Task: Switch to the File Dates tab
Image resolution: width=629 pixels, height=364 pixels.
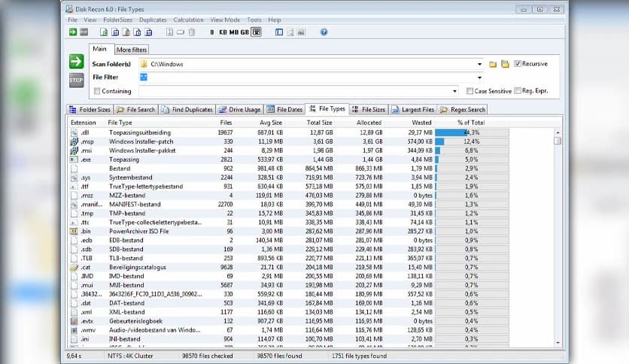Action: click(x=284, y=110)
